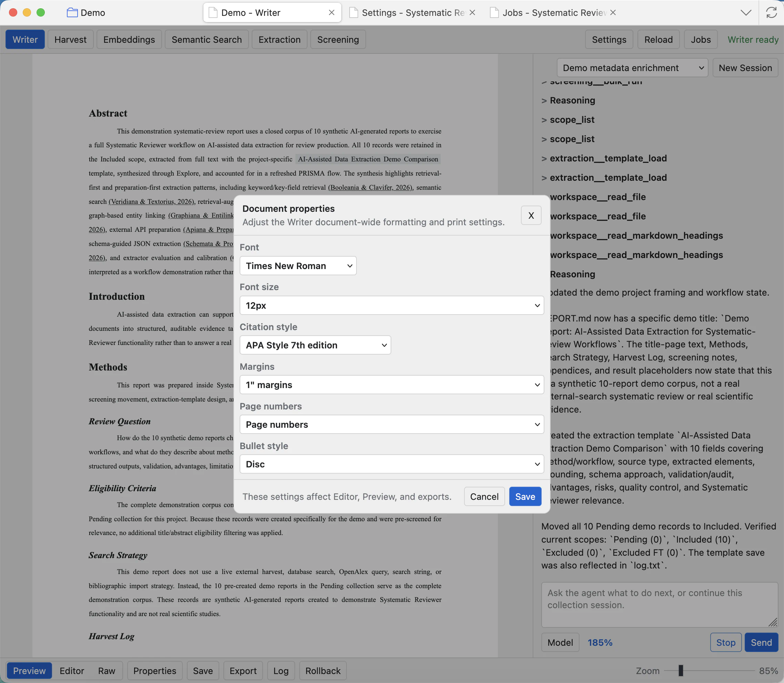This screenshot has height=683, width=784.
Task: Click the Save button in bottom bar
Action: [203, 671]
